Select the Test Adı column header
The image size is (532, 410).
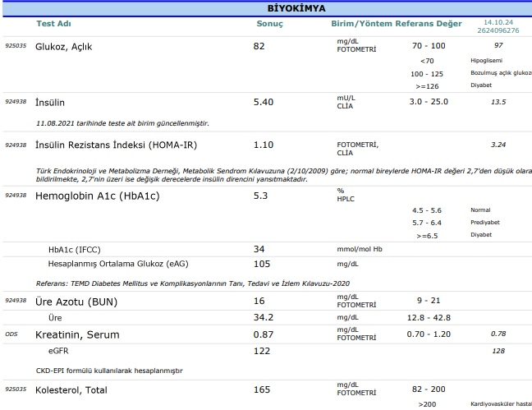tap(53, 24)
